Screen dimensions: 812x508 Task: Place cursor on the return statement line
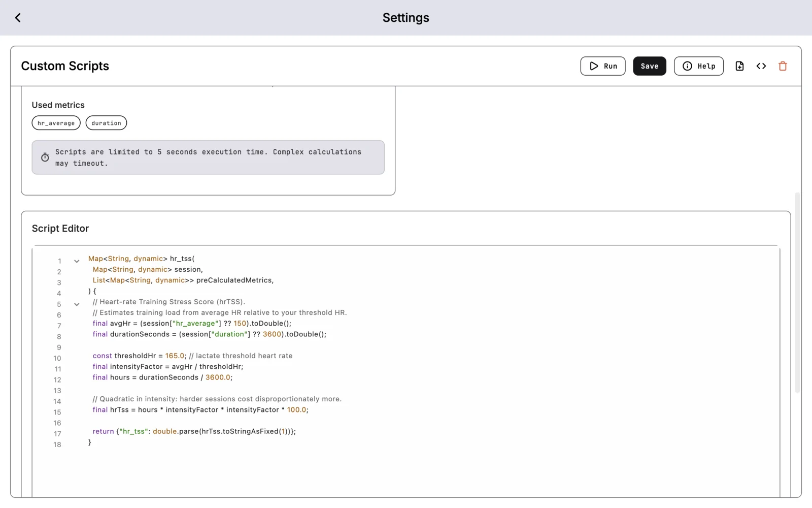[194, 431]
